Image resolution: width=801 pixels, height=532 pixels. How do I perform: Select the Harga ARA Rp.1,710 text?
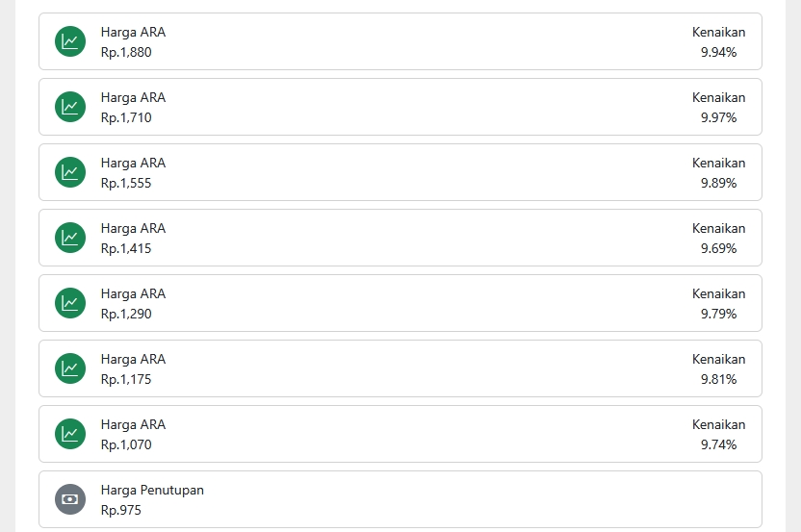pyautogui.click(x=133, y=107)
